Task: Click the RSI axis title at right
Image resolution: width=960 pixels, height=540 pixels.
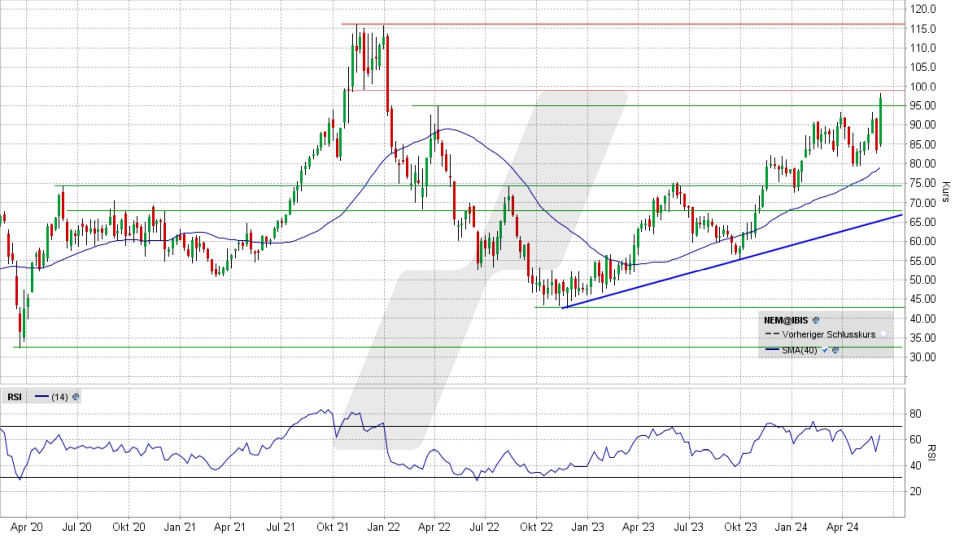Action: [932, 452]
